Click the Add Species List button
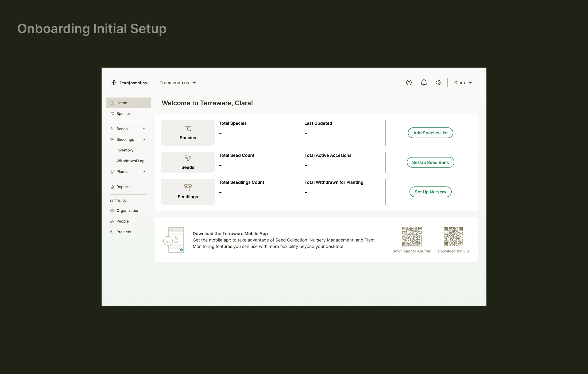The width and height of the screenshot is (588, 374). point(430,133)
